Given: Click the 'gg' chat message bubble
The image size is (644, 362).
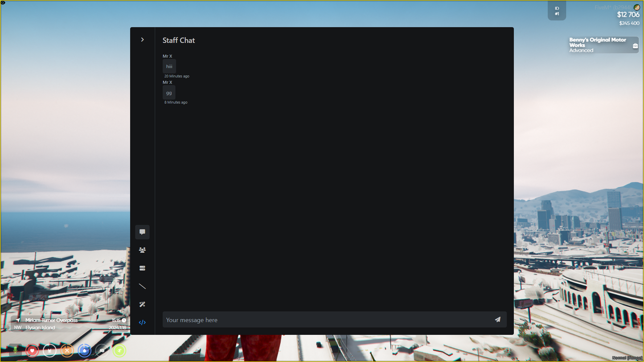Looking at the screenshot, I should pos(169,93).
